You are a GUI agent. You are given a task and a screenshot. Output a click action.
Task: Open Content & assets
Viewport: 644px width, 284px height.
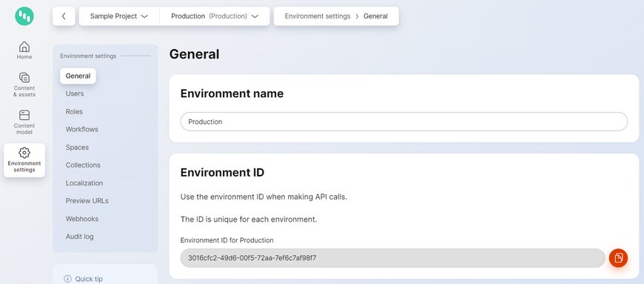(x=24, y=85)
